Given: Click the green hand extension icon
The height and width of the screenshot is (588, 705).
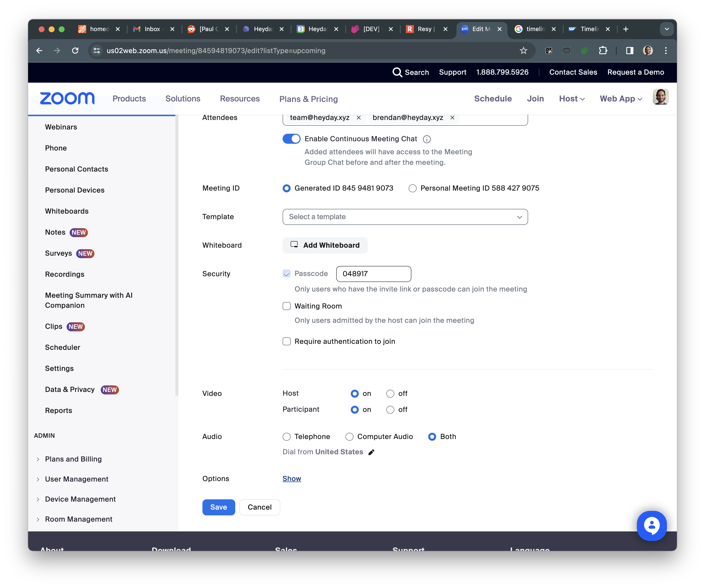Looking at the screenshot, I should [584, 51].
